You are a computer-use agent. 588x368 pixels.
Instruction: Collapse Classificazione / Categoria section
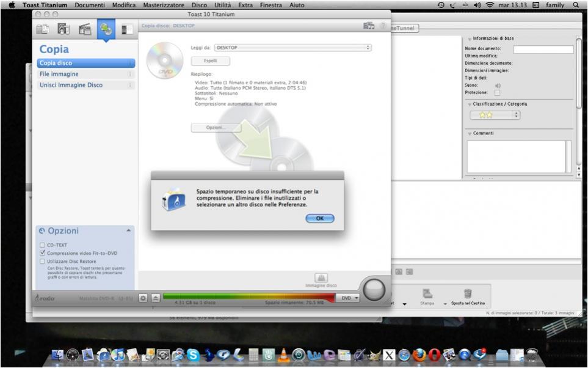tap(470, 105)
